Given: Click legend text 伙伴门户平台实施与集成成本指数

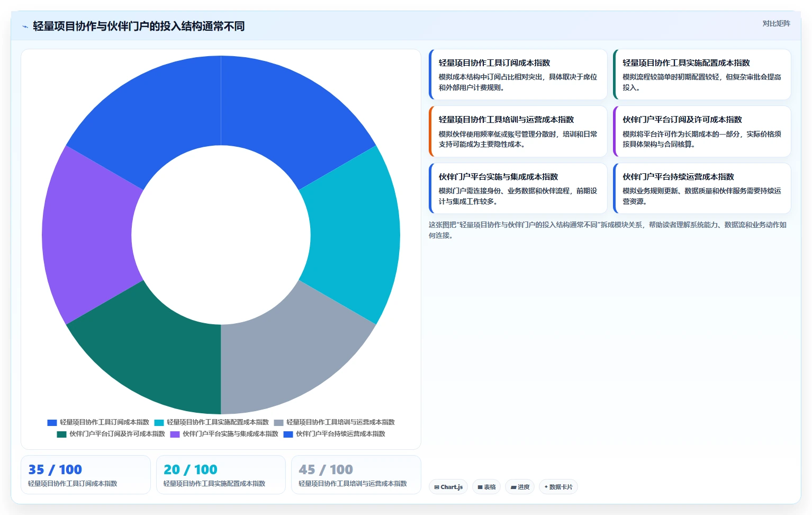Looking at the screenshot, I should (230, 434).
